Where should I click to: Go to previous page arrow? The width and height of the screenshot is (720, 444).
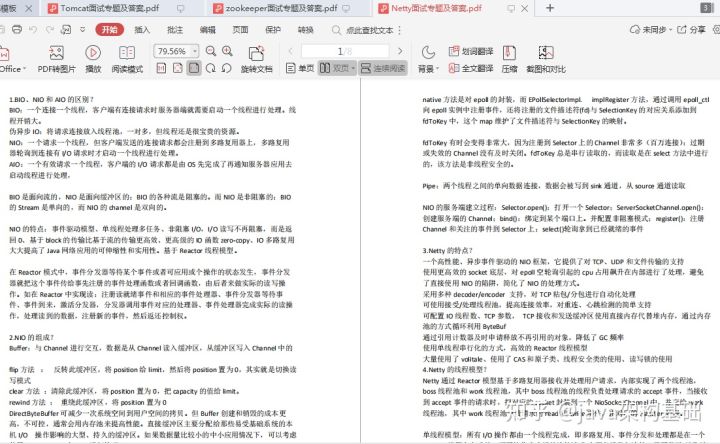click(290, 51)
